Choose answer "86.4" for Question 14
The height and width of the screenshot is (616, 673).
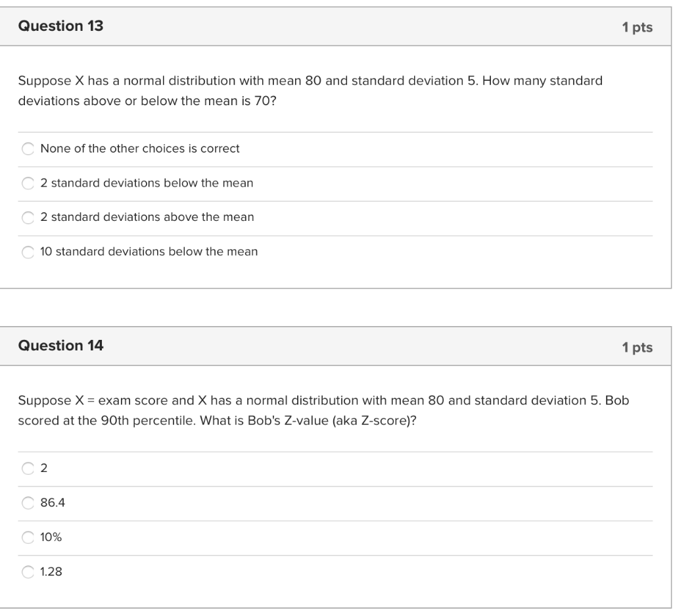pyautogui.click(x=28, y=503)
